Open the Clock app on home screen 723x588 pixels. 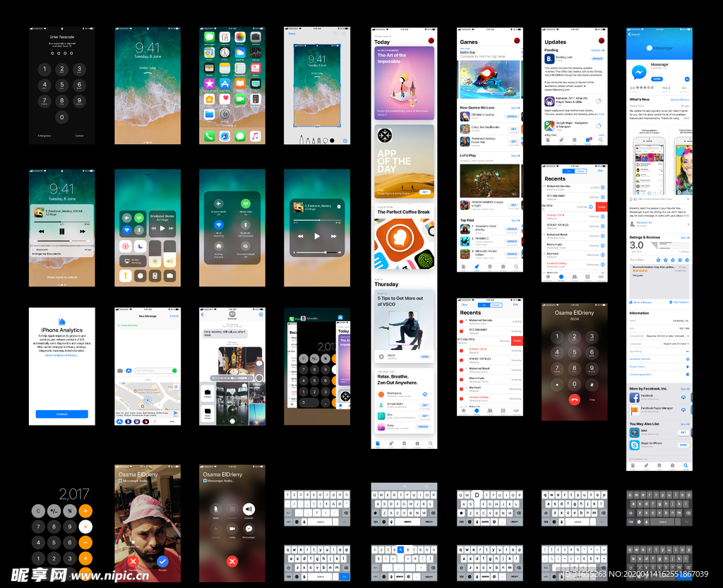click(x=225, y=53)
